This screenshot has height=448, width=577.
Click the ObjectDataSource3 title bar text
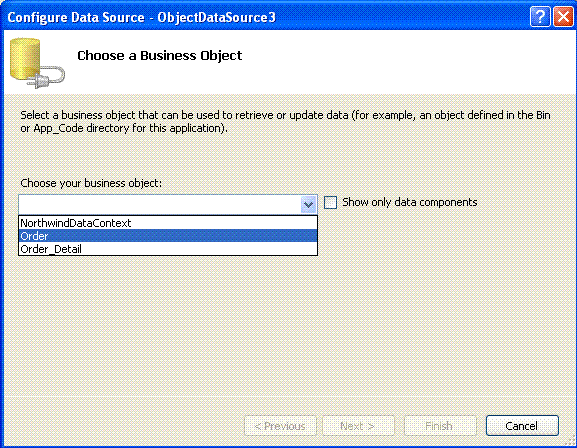216,17
